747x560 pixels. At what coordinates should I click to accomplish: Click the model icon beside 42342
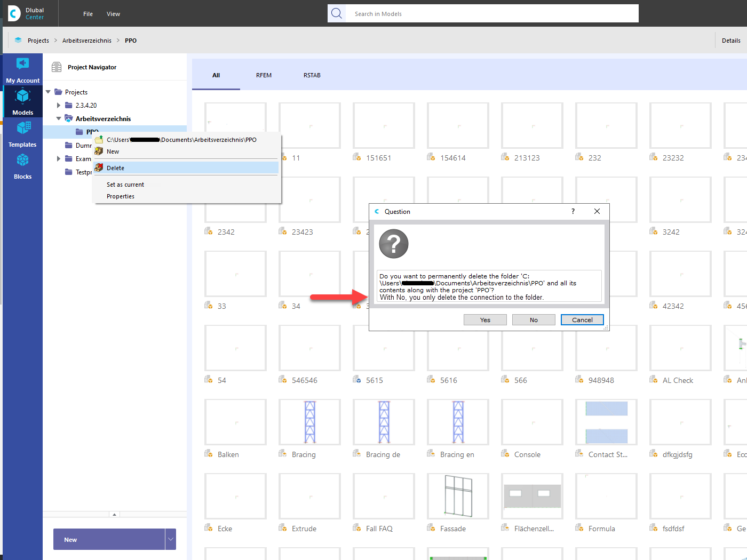654,306
